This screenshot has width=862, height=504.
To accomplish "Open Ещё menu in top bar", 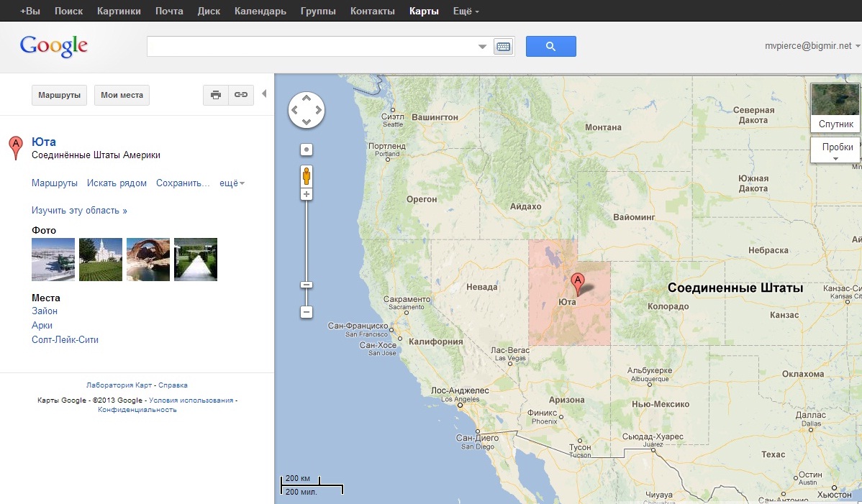I will click(466, 12).
